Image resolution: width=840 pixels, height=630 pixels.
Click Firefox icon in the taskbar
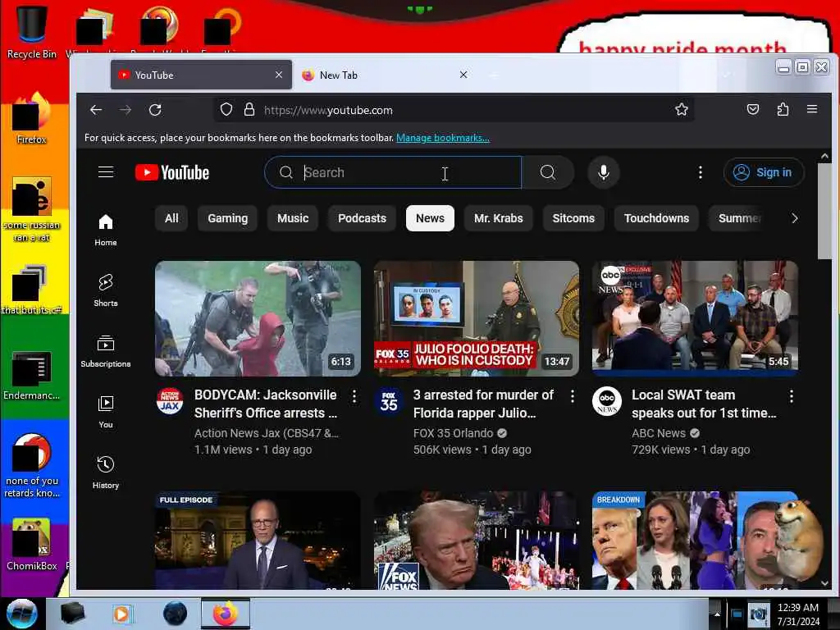226,614
